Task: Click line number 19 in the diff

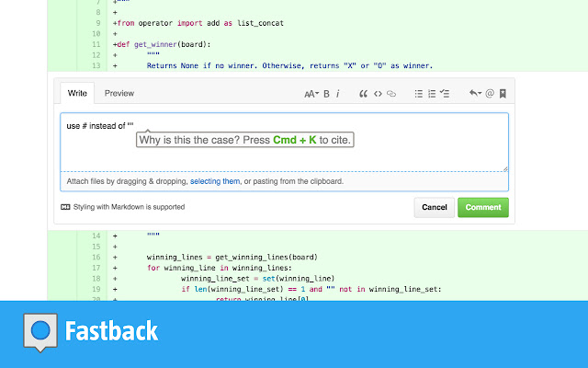Action: point(96,289)
